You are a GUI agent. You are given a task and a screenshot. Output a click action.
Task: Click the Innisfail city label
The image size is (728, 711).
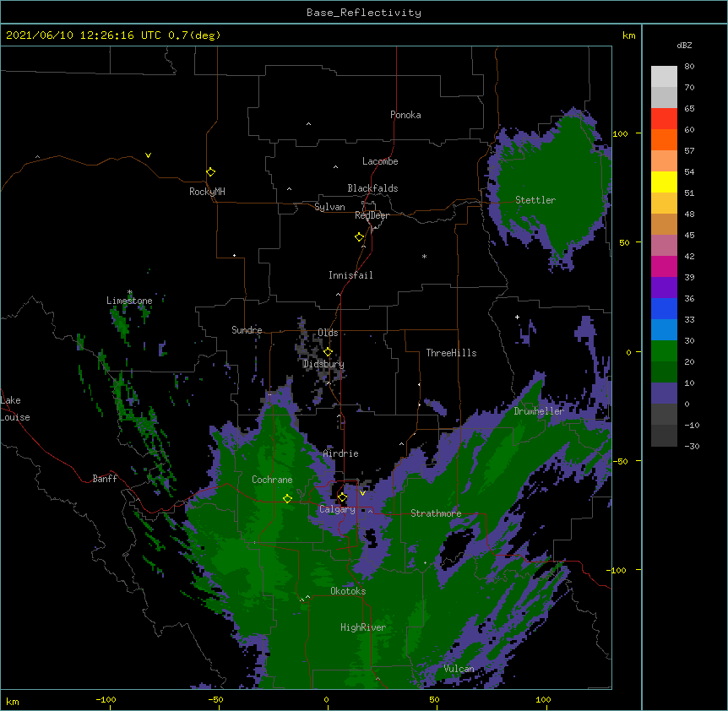pos(350,275)
